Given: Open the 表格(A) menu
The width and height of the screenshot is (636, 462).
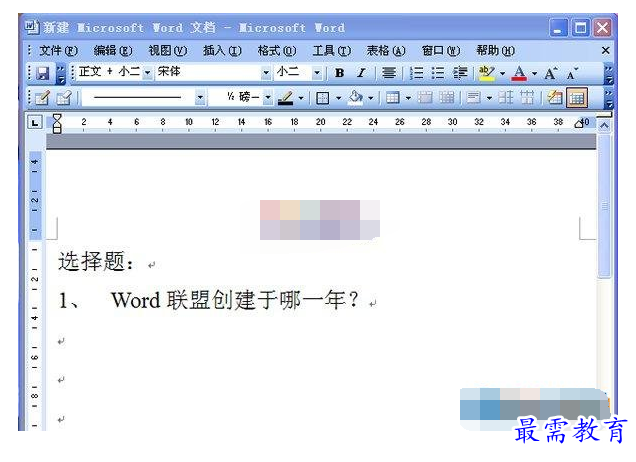Looking at the screenshot, I should coord(386,51).
